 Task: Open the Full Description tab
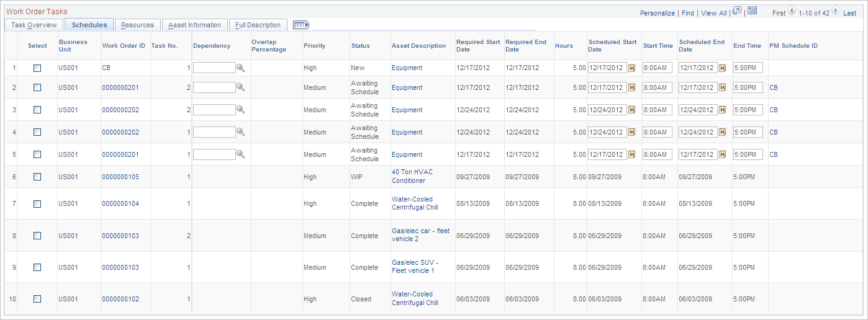tap(258, 25)
